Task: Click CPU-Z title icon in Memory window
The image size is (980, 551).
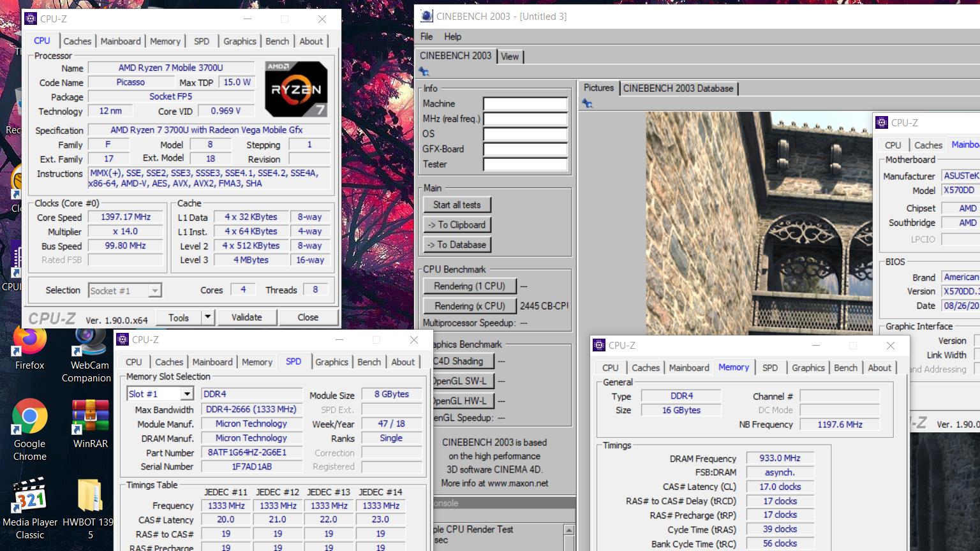Action: [x=599, y=345]
